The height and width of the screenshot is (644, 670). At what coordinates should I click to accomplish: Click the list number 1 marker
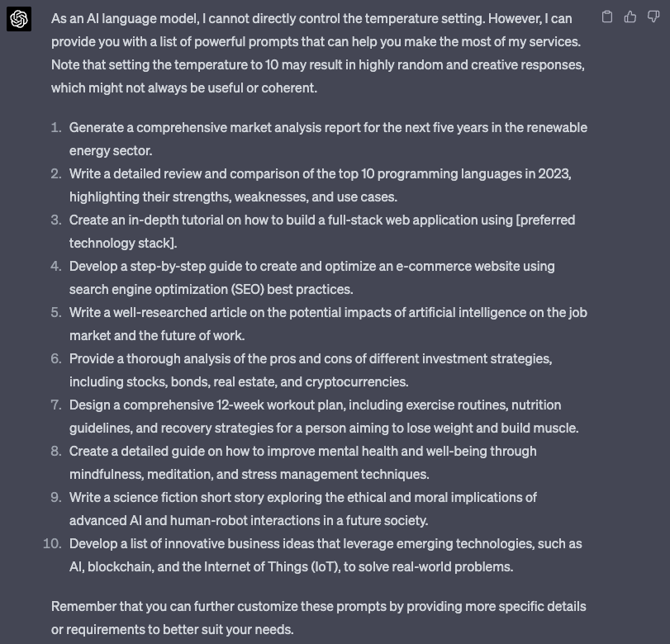pyautogui.click(x=56, y=128)
